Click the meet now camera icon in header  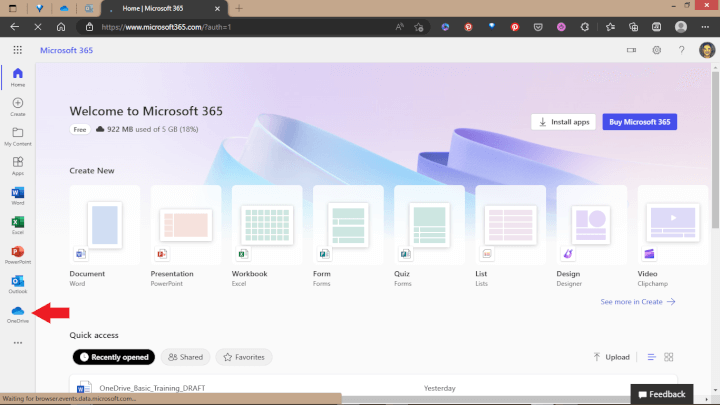[631, 50]
